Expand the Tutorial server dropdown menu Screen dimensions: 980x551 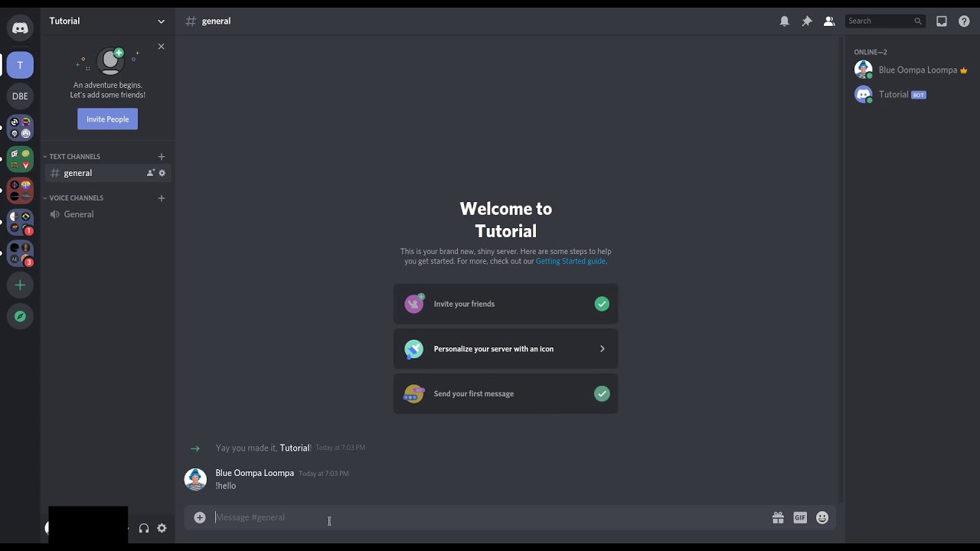(x=161, y=21)
